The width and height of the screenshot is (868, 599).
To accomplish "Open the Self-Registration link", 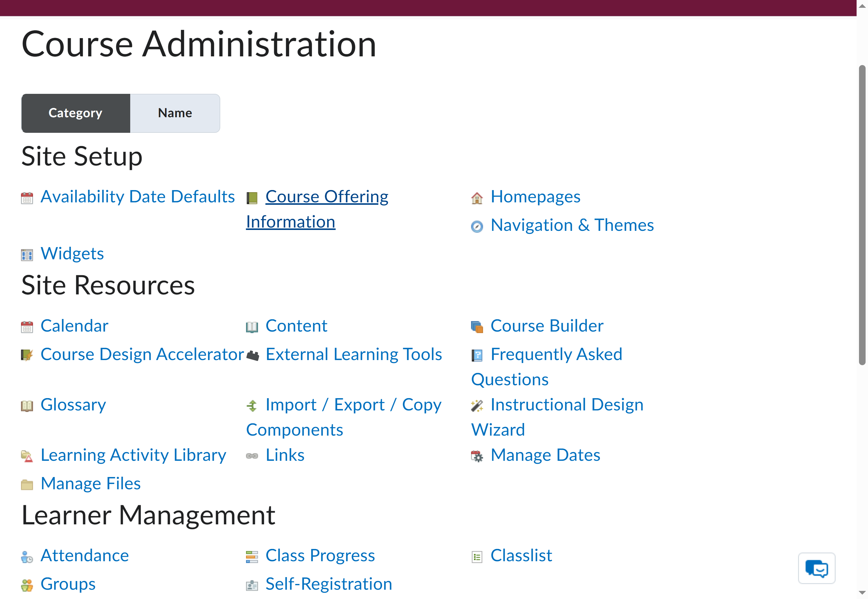I will 329,584.
